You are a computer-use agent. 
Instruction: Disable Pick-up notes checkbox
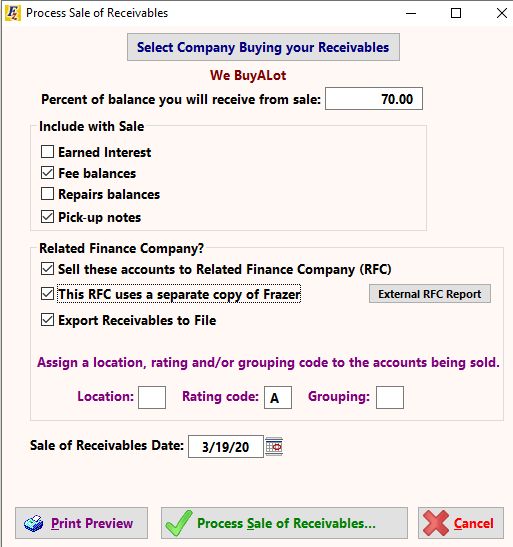click(x=47, y=217)
